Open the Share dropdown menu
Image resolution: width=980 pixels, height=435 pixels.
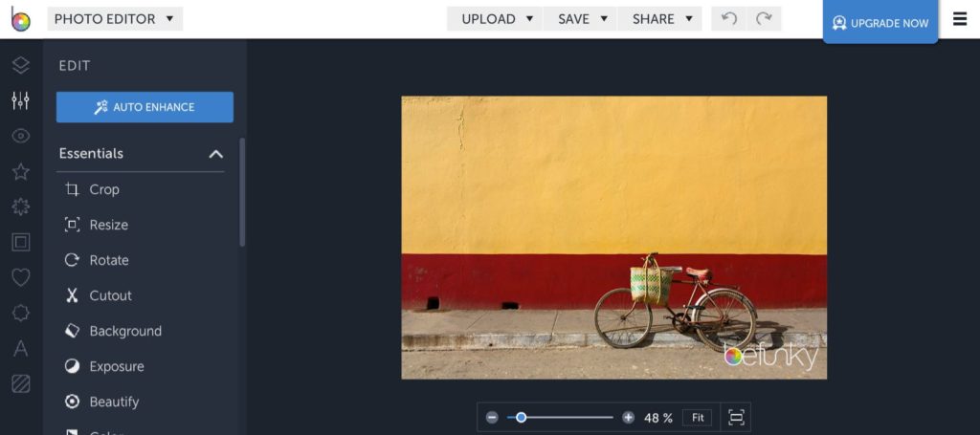[x=660, y=19]
